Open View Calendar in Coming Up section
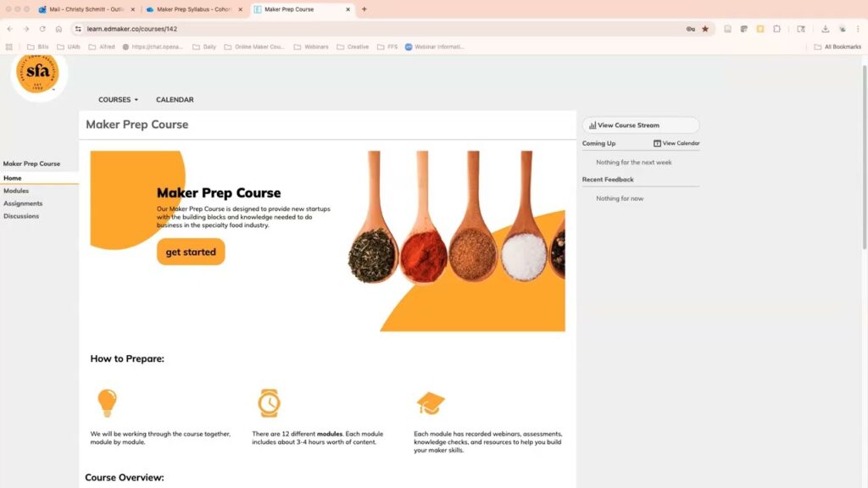868x488 pixels. coord(676,143)
